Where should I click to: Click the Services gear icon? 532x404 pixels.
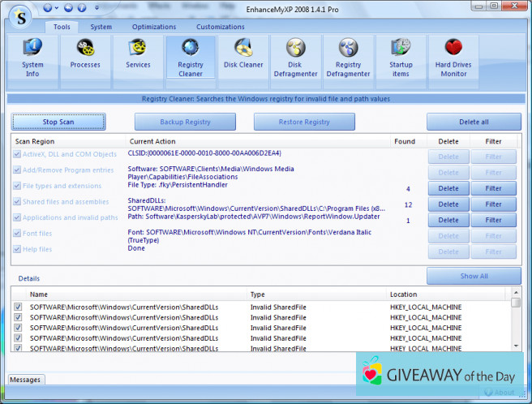click(138, 49)
